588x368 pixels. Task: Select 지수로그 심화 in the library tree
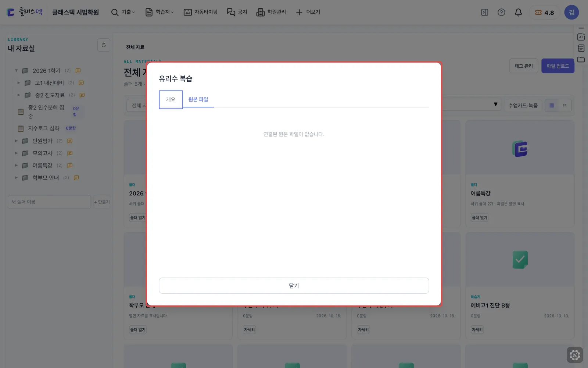[44, 128]
